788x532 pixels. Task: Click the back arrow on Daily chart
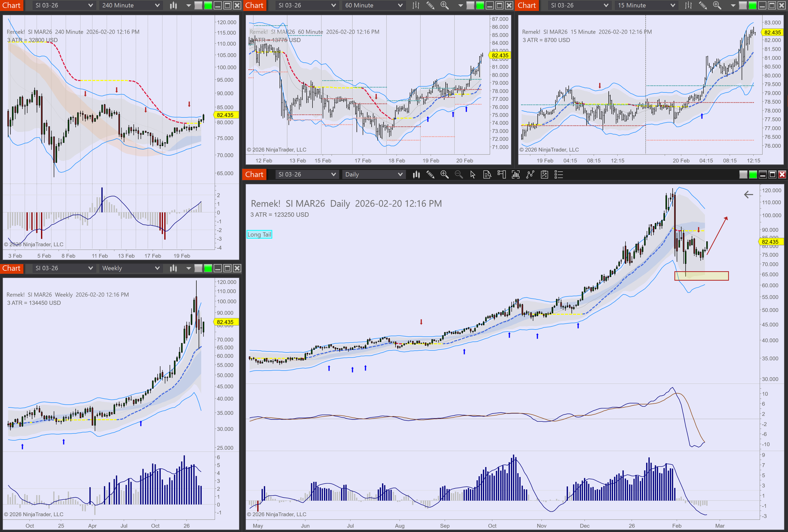748,195
